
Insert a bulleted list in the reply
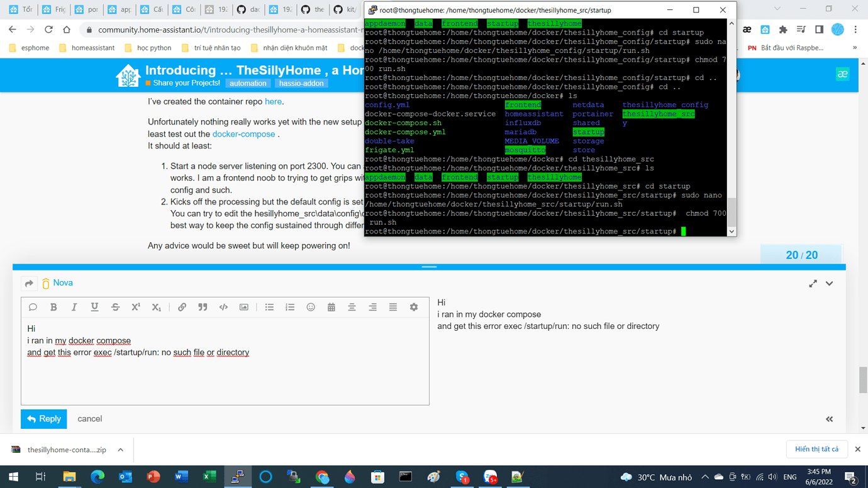269,307
